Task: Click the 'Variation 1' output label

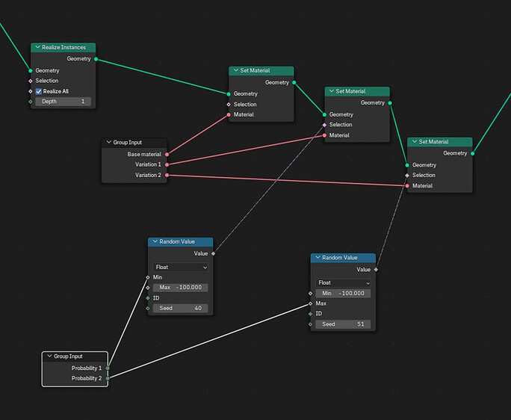Action: pyautogui.click(x=148, y=164)
